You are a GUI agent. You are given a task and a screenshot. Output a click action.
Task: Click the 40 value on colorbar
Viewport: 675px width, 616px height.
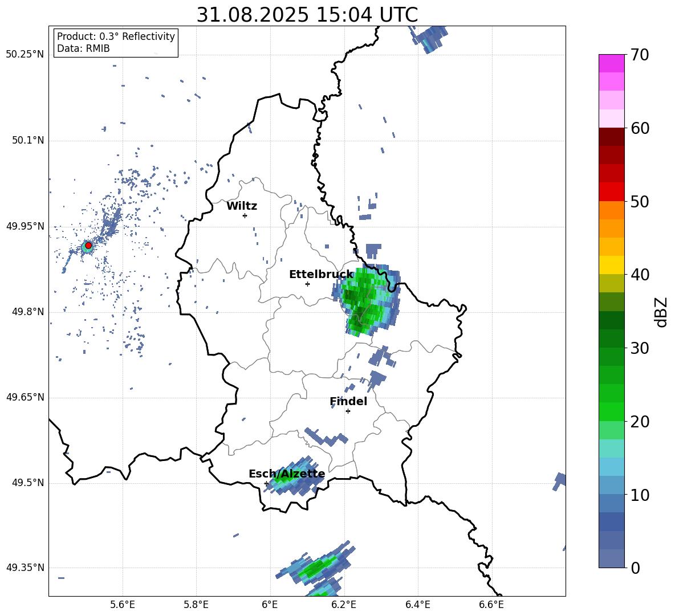point(639,275)
